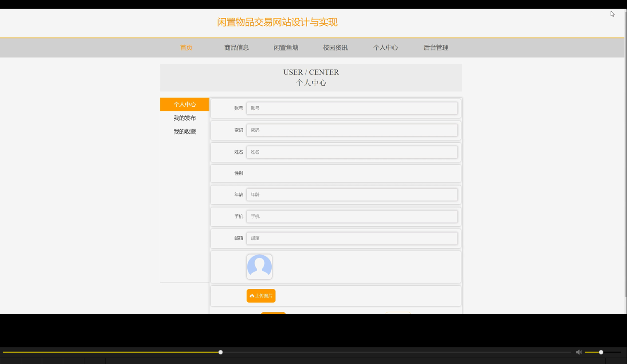Viewport: 627px width, 364px height.
Task: Click the 邮箱 input field
Action: [x=352, y=238]
